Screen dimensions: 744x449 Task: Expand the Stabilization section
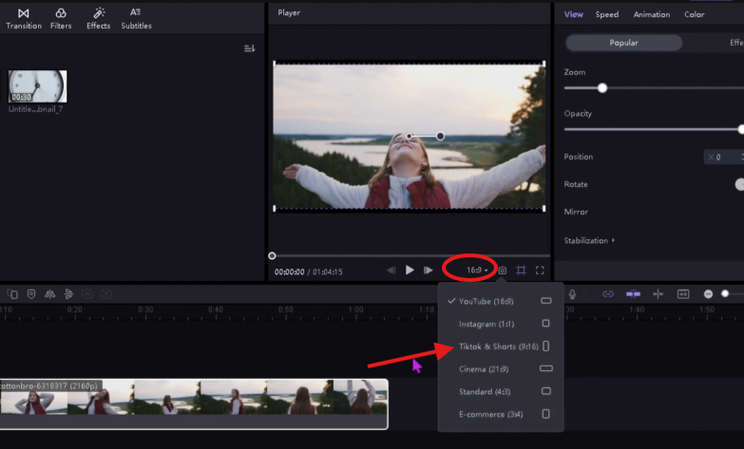(x=589, y=241)
